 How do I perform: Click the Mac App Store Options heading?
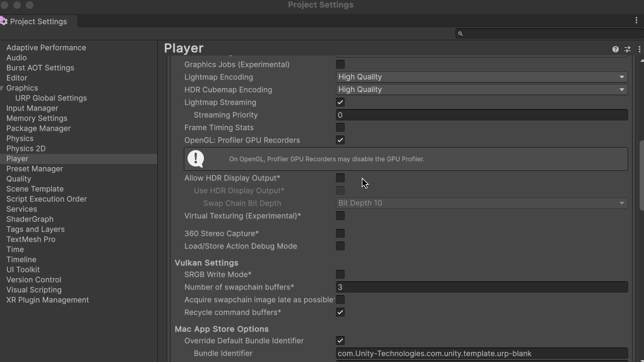coord(222,329)
